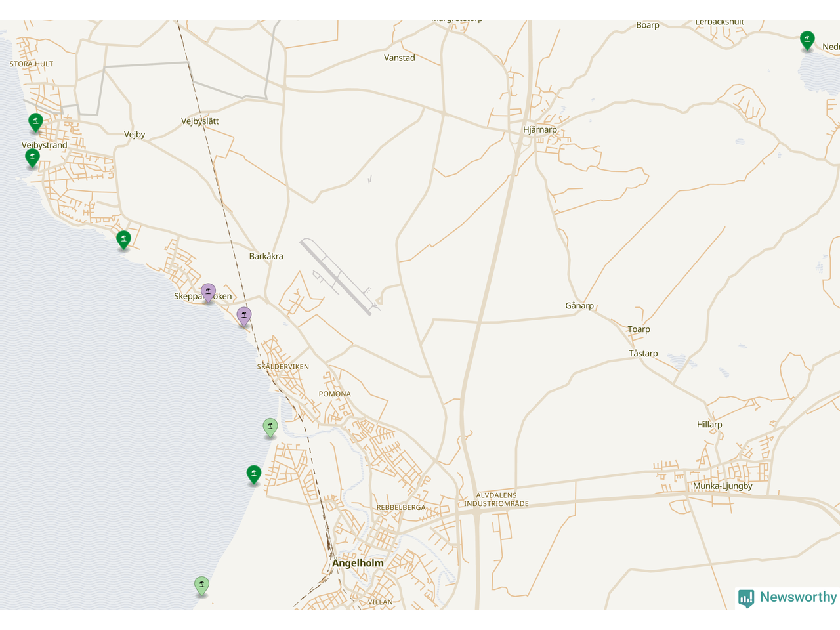Click the Tåstarp label
This screenshot has width=840, height=630.
click(x=643, y=353)
